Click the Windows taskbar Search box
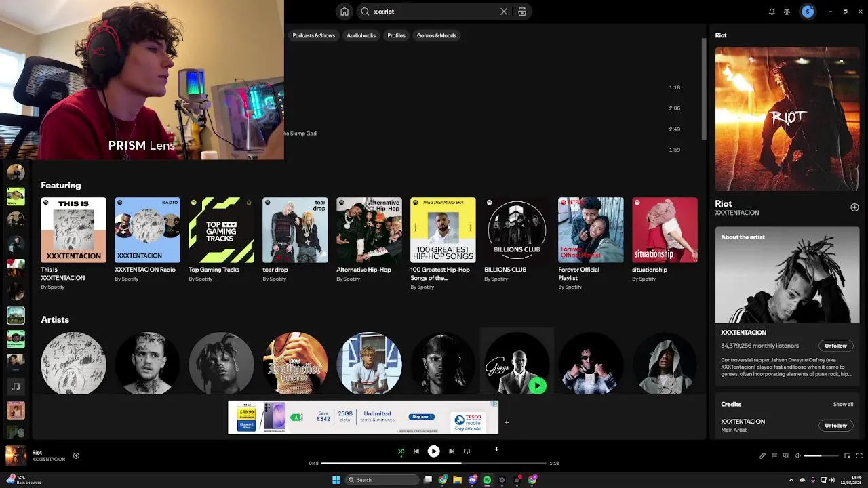The image size is (868, 488). [382, 480]
